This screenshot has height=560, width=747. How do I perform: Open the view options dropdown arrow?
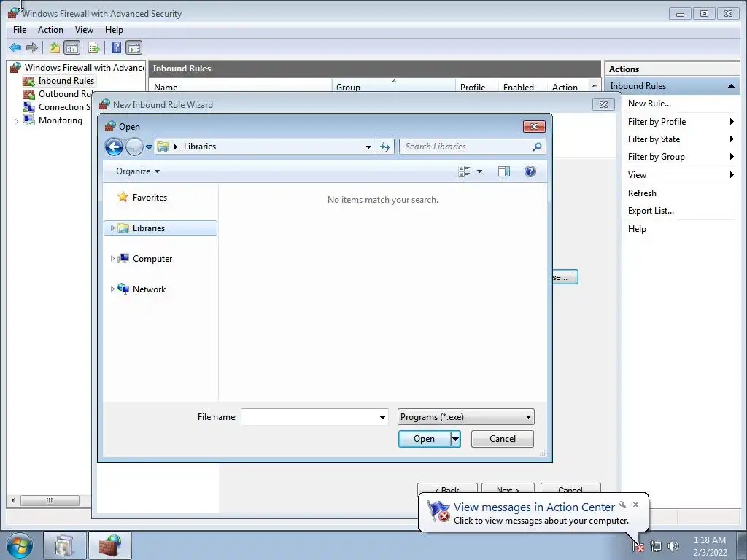pyautogui.click(x=480, y=171)
